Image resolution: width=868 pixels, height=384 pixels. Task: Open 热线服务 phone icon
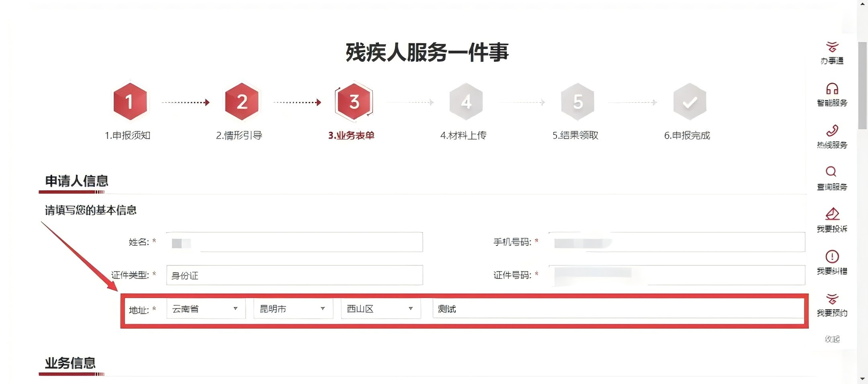pos(832,131)
